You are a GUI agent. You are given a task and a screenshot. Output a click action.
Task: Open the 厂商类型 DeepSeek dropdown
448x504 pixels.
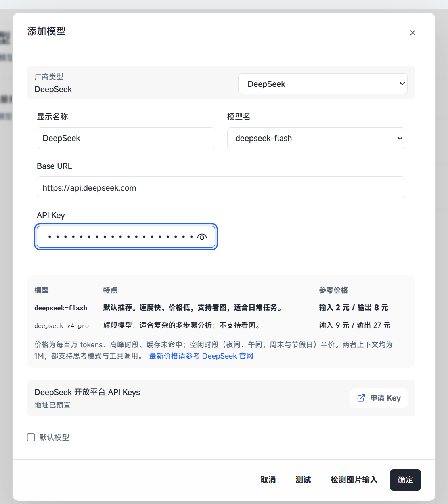point(322,84)
